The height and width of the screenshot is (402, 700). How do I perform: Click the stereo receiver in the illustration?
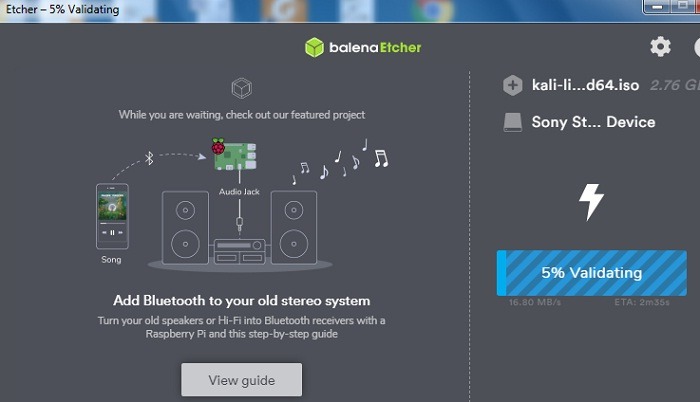[x=240, y=251]
